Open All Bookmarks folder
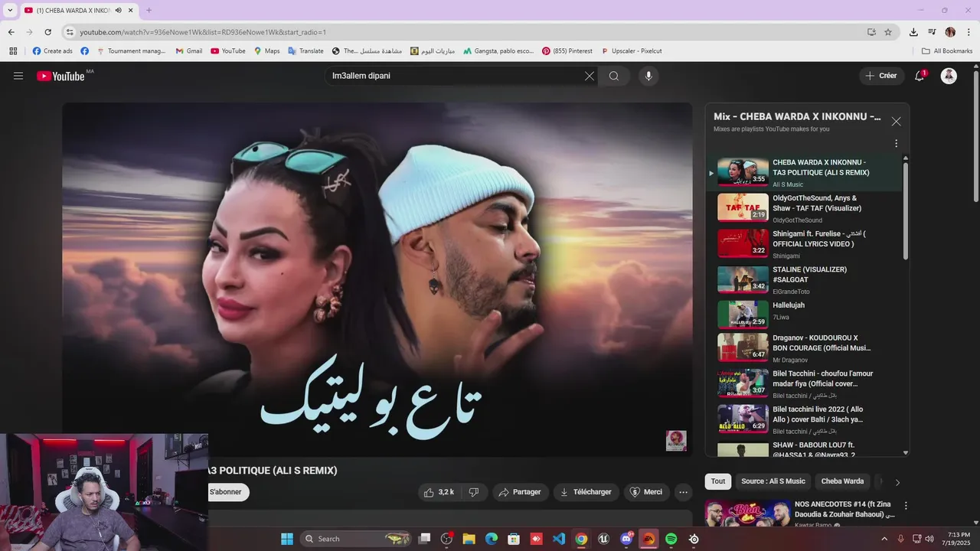980x551 pixels. tap(947, 51)
